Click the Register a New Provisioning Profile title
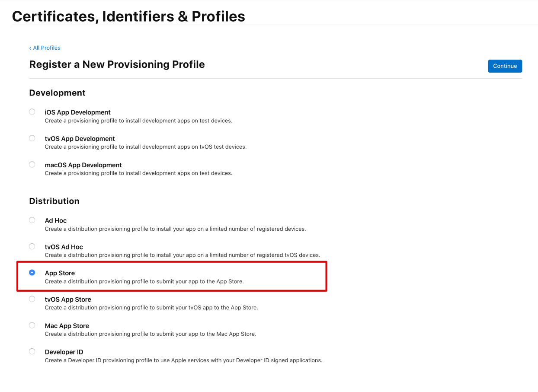Image resolution: width=538 pixels, height=392 pixels. pyautogui.click(x=117, y=64)
